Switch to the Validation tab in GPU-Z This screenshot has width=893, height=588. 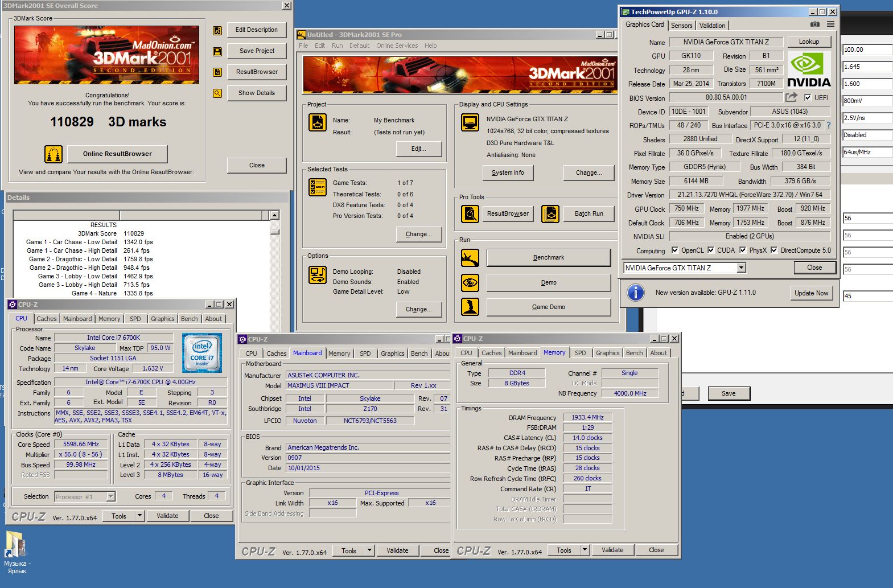click(712, 26)
